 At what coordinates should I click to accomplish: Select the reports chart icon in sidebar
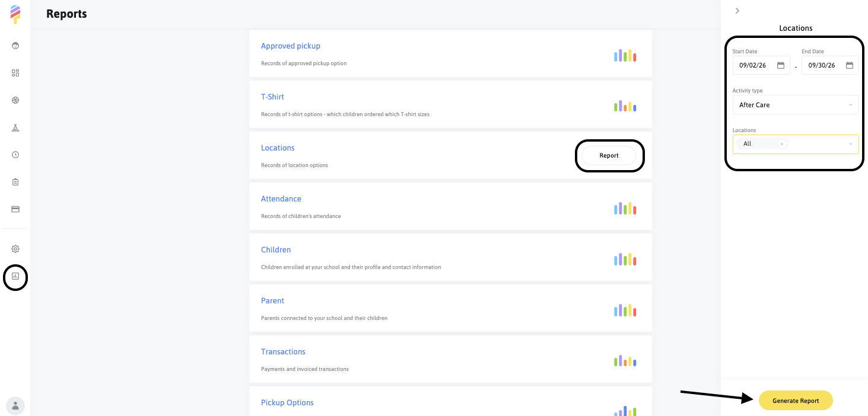coord(15,276)
